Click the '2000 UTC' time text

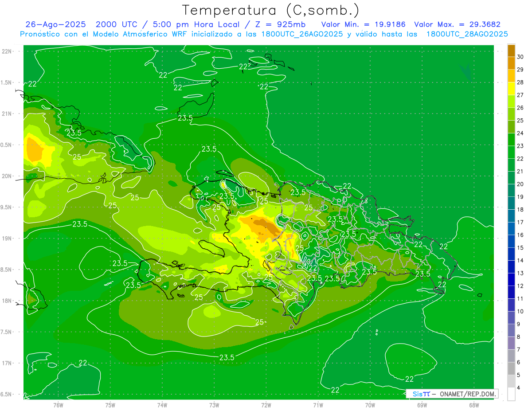(117, 24)
